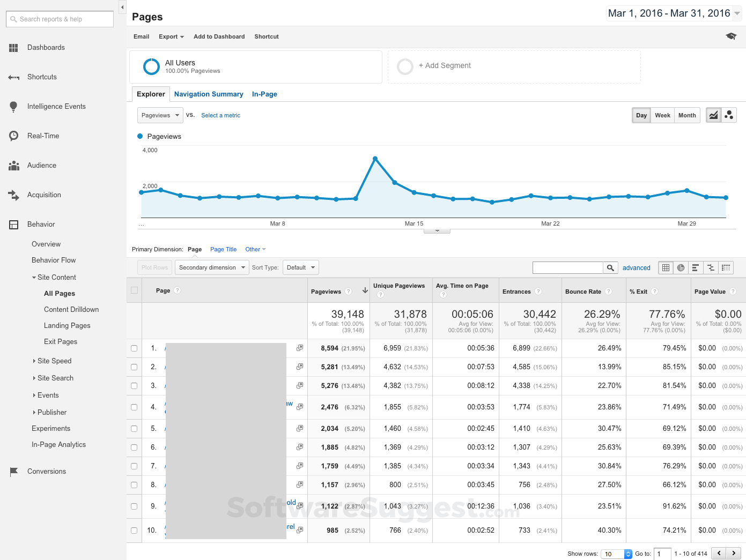The image size is (746, 560).
Task: Switch chart granularity to Week
Action: (662, 115)
